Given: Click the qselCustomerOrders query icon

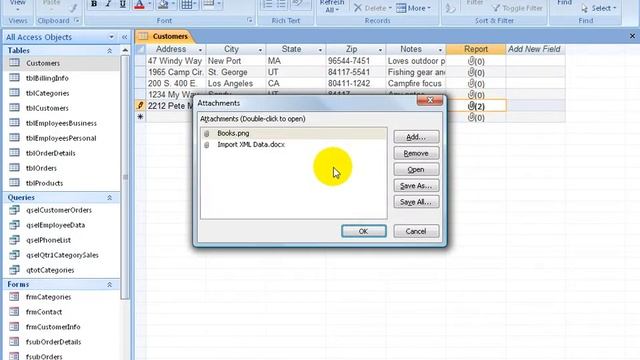Looking at the screenshot, I should (14, 210).
